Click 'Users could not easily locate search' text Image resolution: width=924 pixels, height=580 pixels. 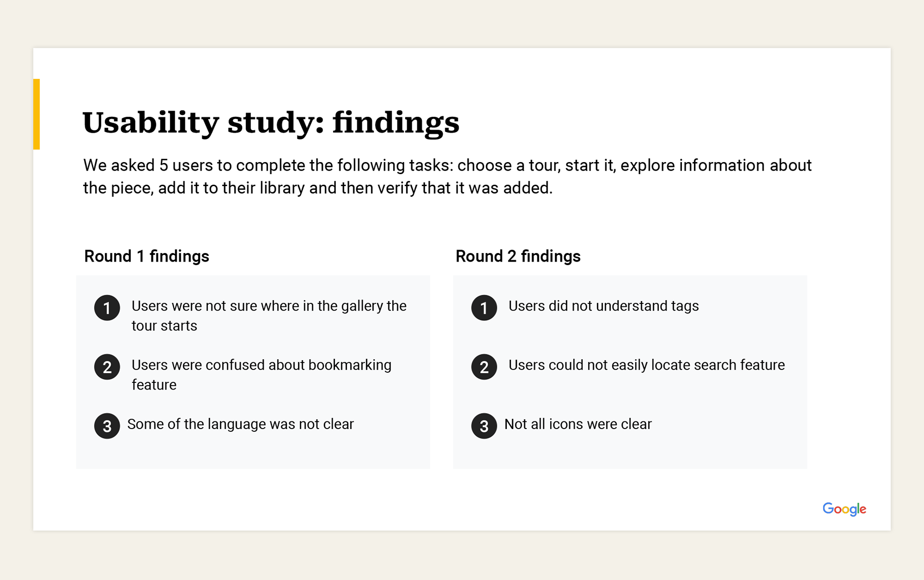tap(647, 365)
